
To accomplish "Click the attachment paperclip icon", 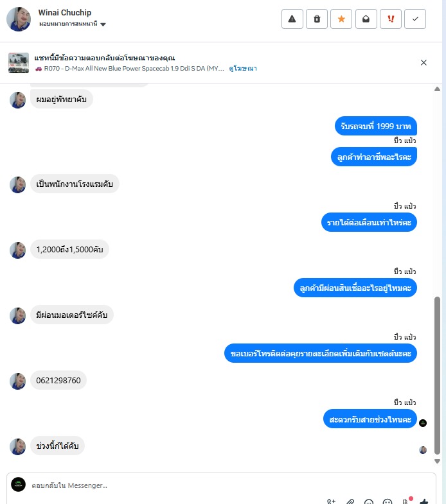I will (350, 501).
